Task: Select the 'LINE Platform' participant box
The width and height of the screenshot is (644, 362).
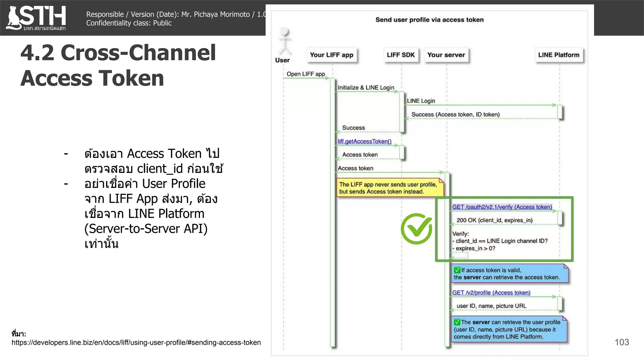Action: point(558,55)
